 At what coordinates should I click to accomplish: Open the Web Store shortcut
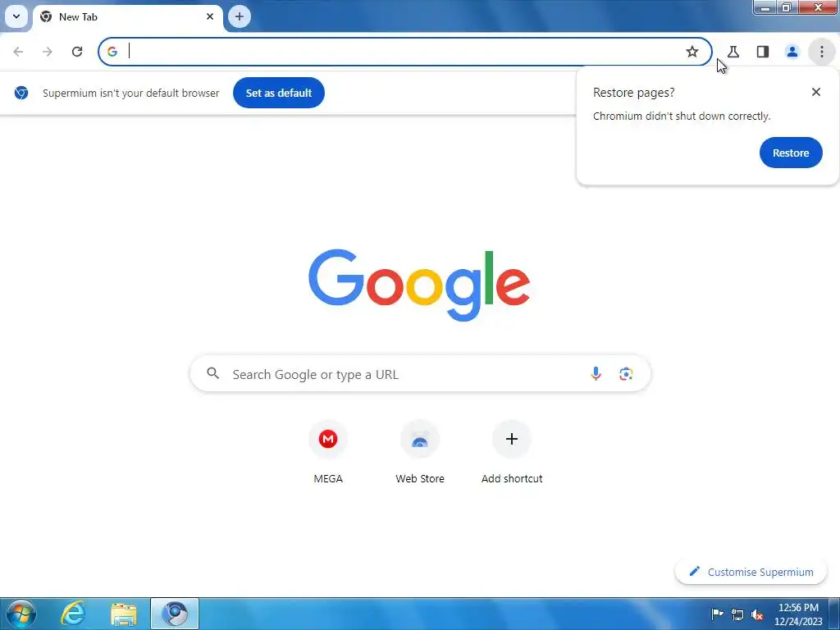(420, 453)
